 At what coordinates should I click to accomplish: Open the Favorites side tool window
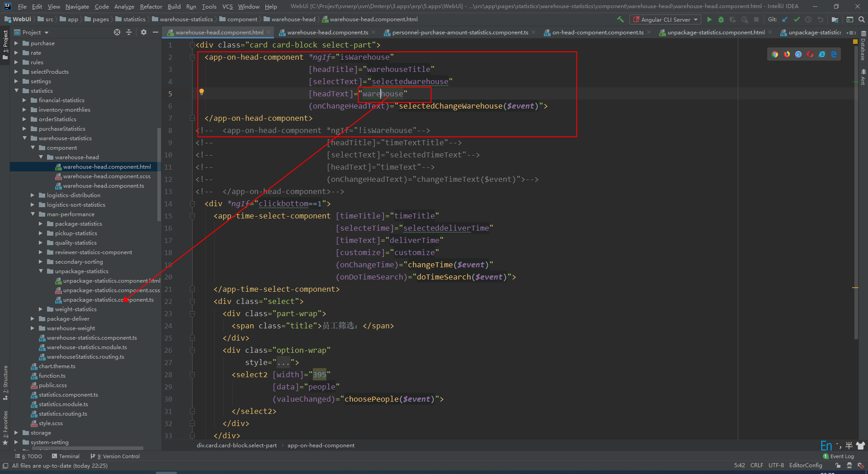5,428
